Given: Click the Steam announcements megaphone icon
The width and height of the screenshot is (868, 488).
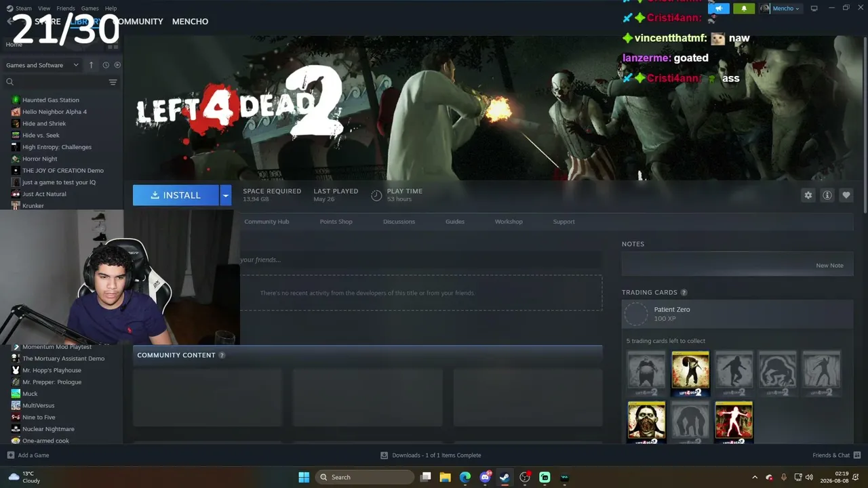Looking at the screenshot, I should click(x=719, y=8).
